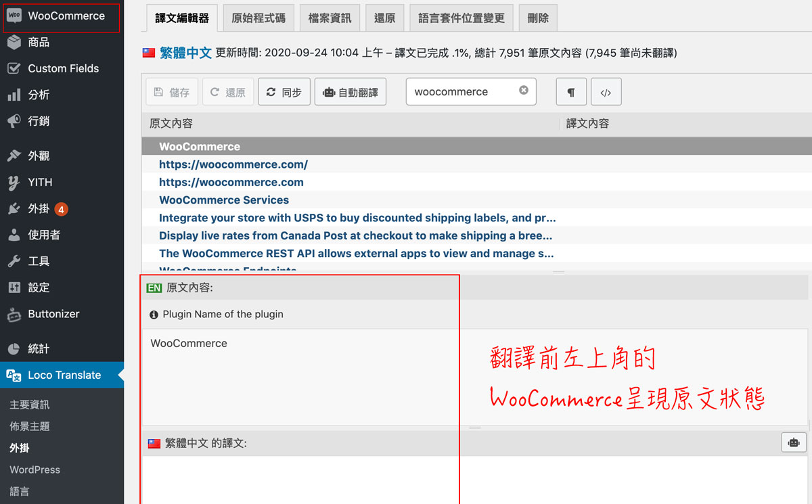Go to 外掛 submenu under Loco Translate

click(x=20, y=448)
